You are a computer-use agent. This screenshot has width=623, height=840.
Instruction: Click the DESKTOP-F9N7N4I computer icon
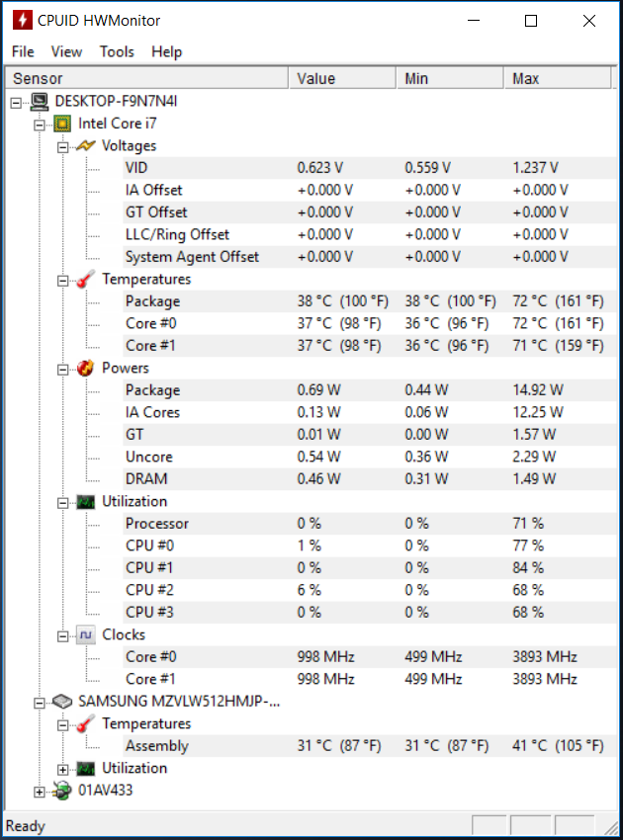click(x=40, y=101)
